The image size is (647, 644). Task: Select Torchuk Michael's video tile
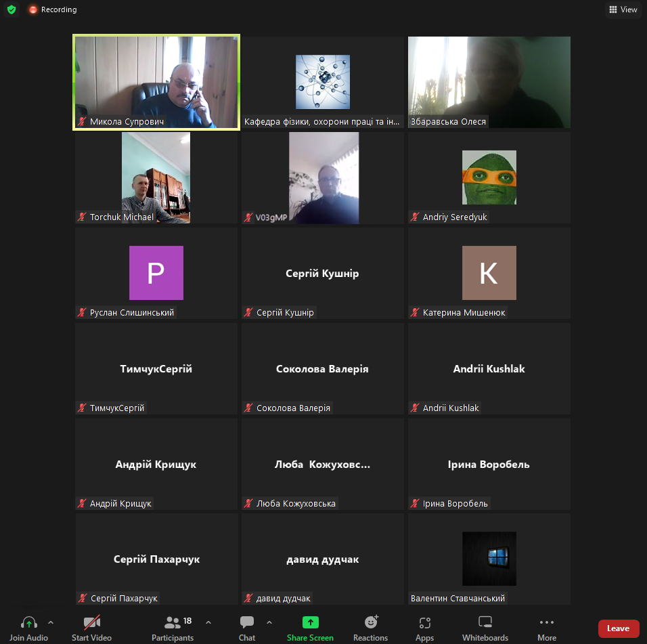click(156, 177)
